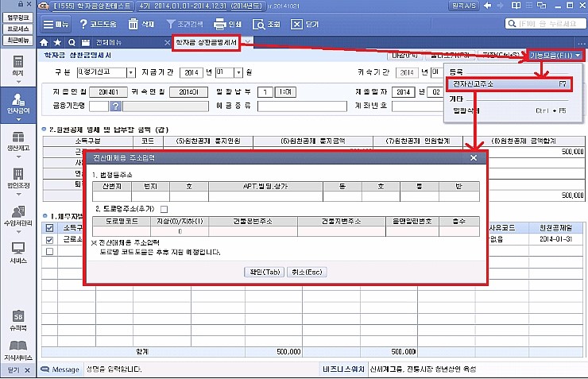Click the 조회 magnifier lookup icon
Screen dimensions: 588x379
coord(259,25)
